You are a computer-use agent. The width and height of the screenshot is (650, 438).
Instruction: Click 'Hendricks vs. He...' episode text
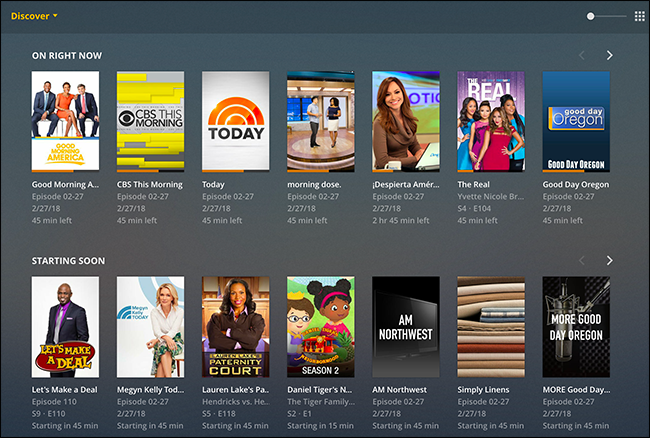[235, 402]
